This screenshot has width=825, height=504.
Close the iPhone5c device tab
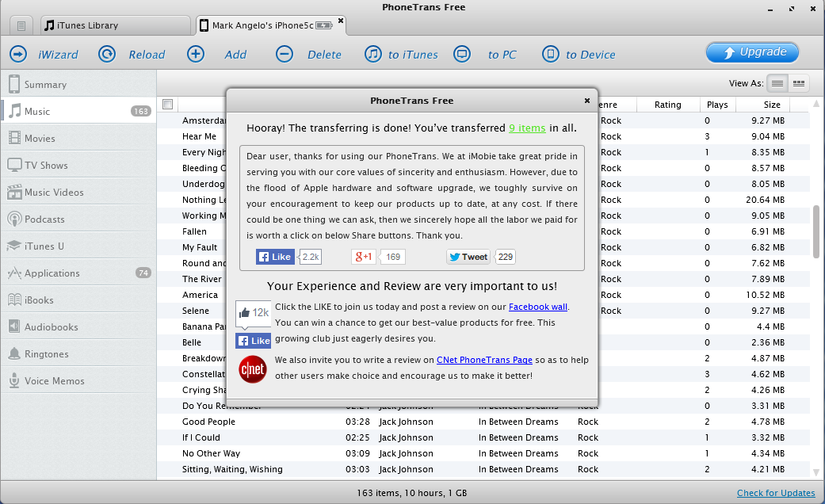[x=341, y=21]
